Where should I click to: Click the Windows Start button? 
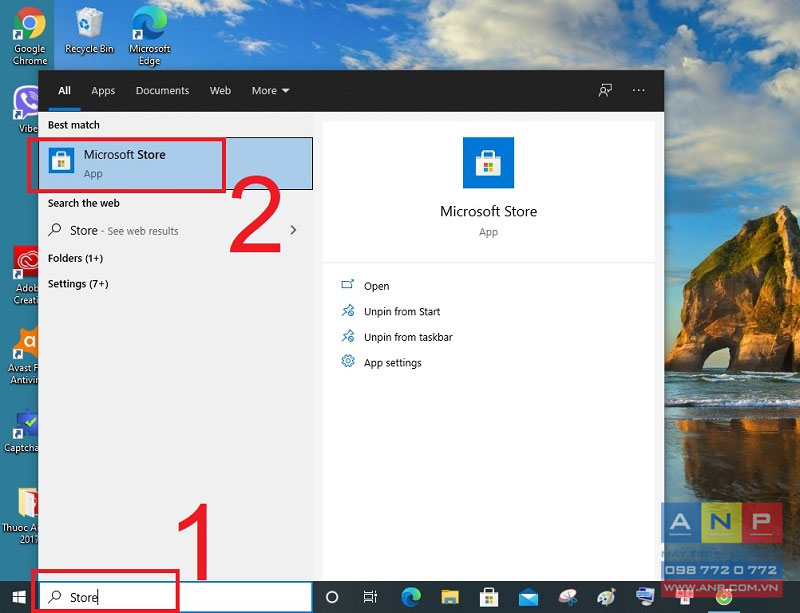[x=19, y=597]
